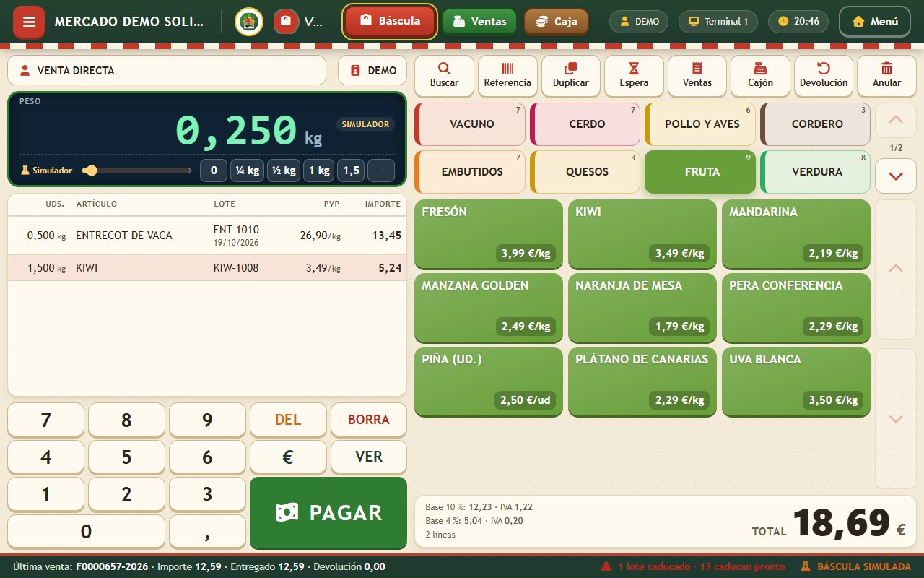Click the VER keypad button
Image resolution: width=924 pixels, height=578 pixels.
369,457
